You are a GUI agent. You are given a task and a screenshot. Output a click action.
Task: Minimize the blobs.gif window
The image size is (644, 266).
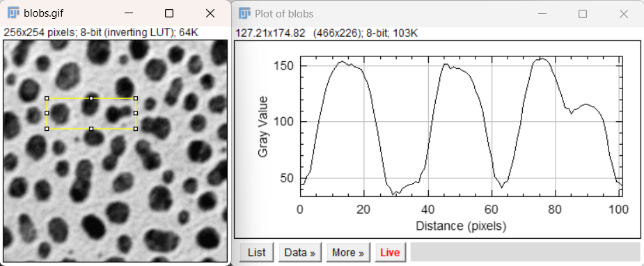pyautogui.click(x=129, y=13)
